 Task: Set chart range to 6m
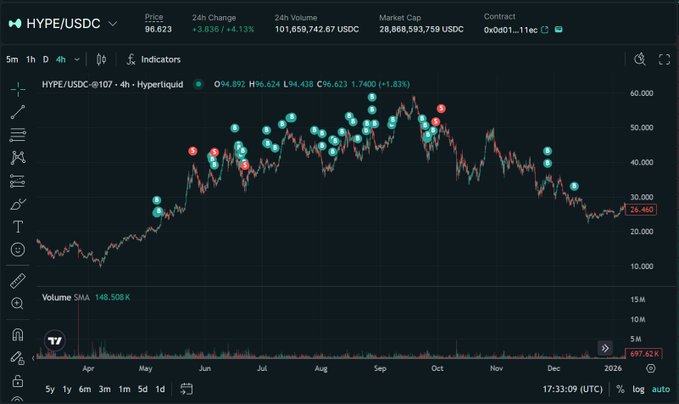85,389
